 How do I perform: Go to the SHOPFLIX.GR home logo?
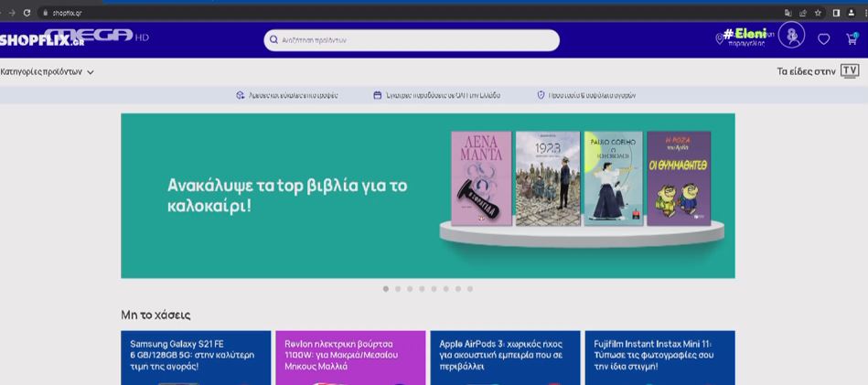click(x=42, y=40)
